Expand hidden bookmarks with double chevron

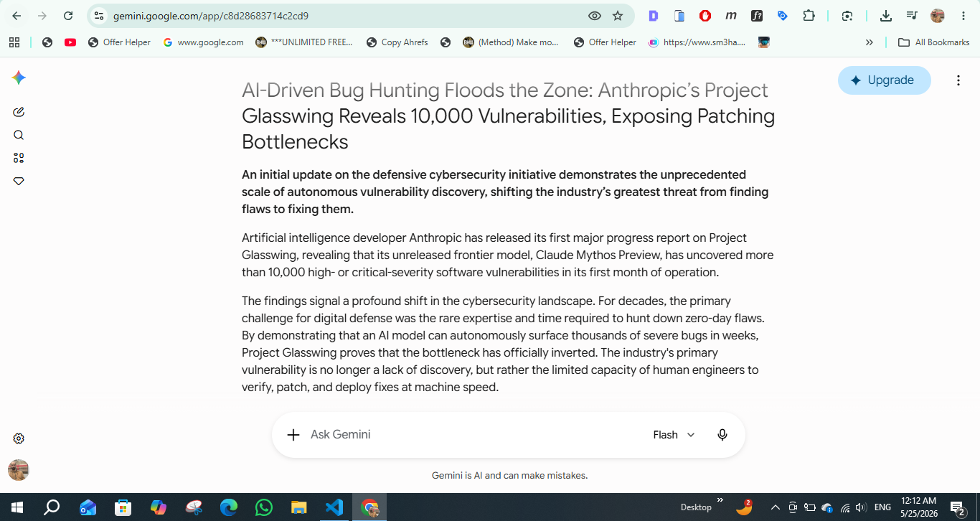(870, 42)
